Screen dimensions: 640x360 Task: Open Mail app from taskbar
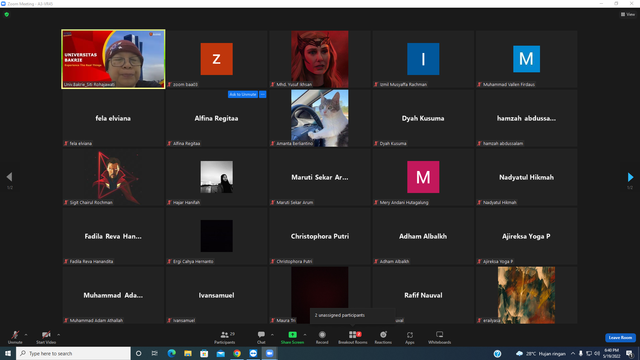click(x=220, y=353)
